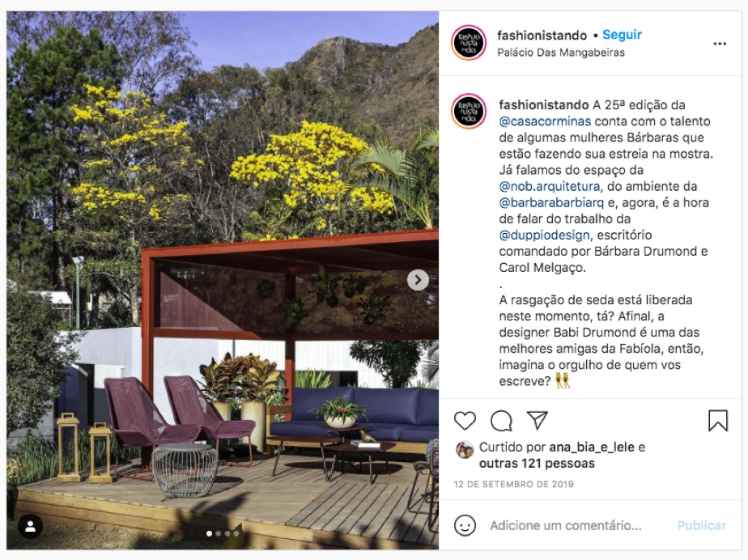Open emoji picker smiley icon

click(465, 525)
